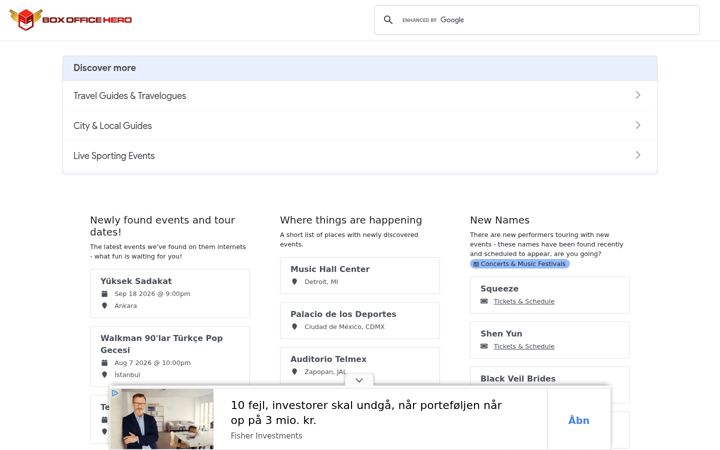The image size is (720, 450).
Task: Click the search magnifier icon
Action: coord(388,20)
